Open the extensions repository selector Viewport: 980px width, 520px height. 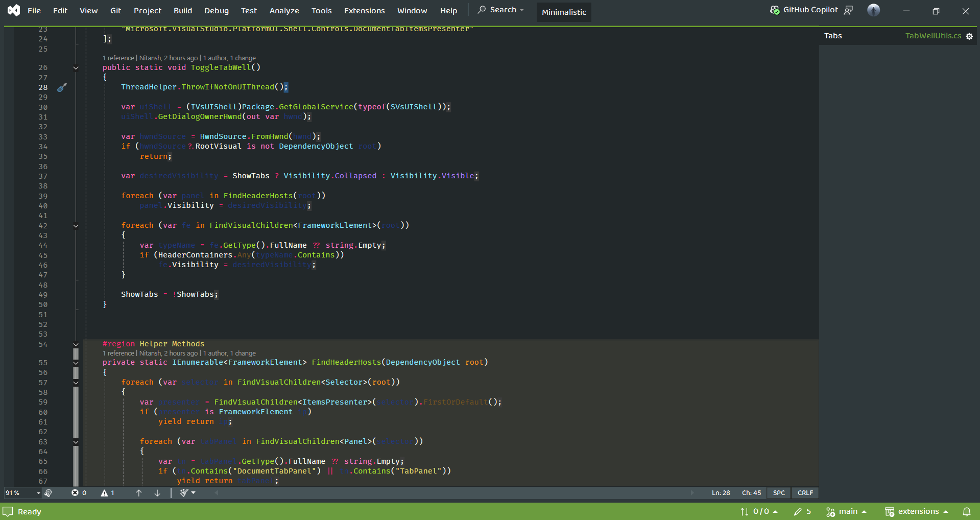[917, 511]
